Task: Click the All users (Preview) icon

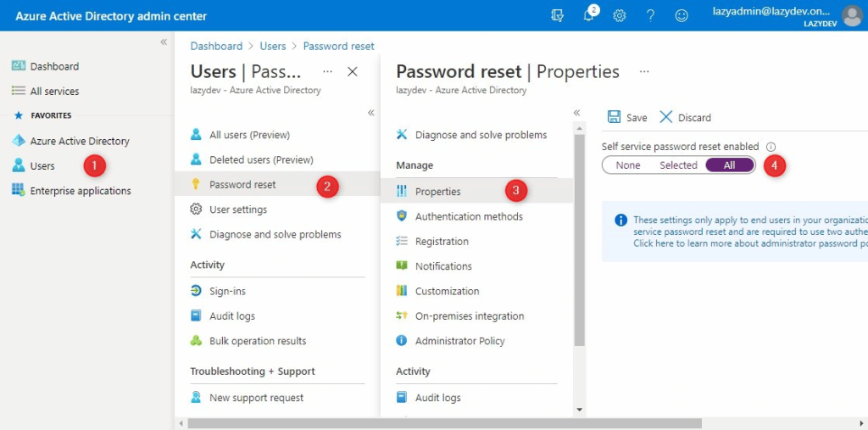Action: coord(196,135)
